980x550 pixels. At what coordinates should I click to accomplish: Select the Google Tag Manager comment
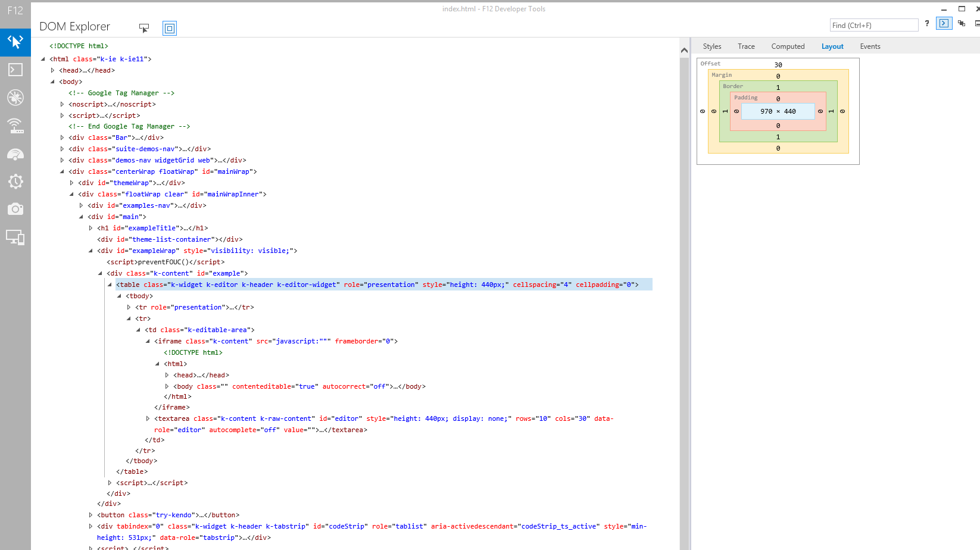tap(121, 93)
